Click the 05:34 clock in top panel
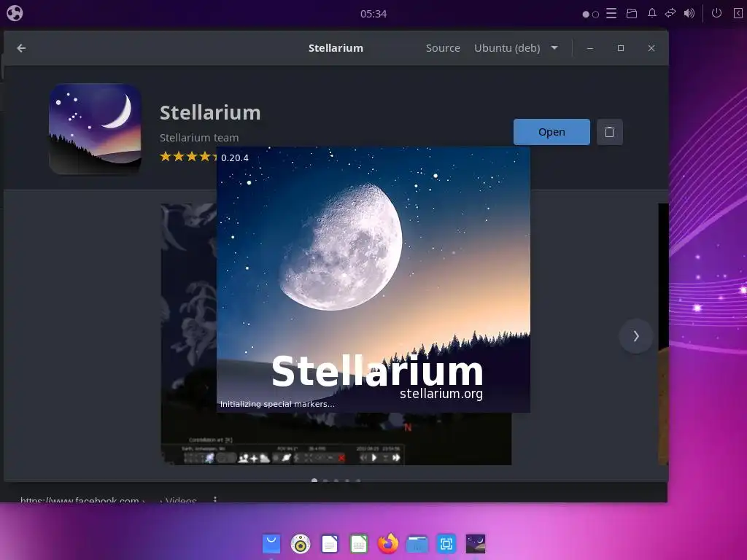Screen dimensions: 747x560 pos(373,14)
